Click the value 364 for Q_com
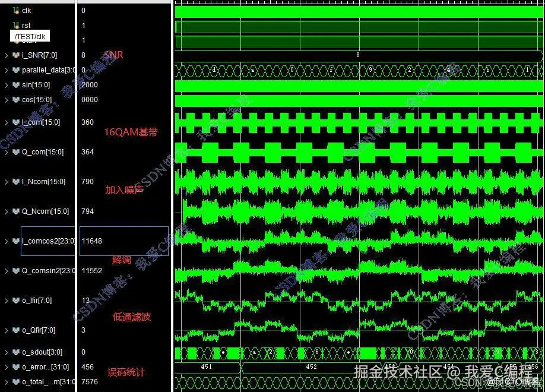The width and height of the screenshot is (545, 392). 88,152
